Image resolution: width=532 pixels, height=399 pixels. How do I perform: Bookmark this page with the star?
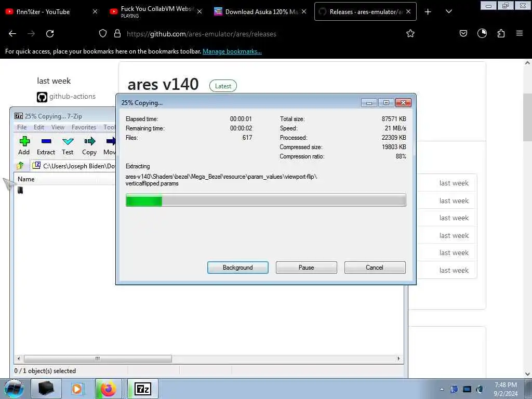[410, 33]
